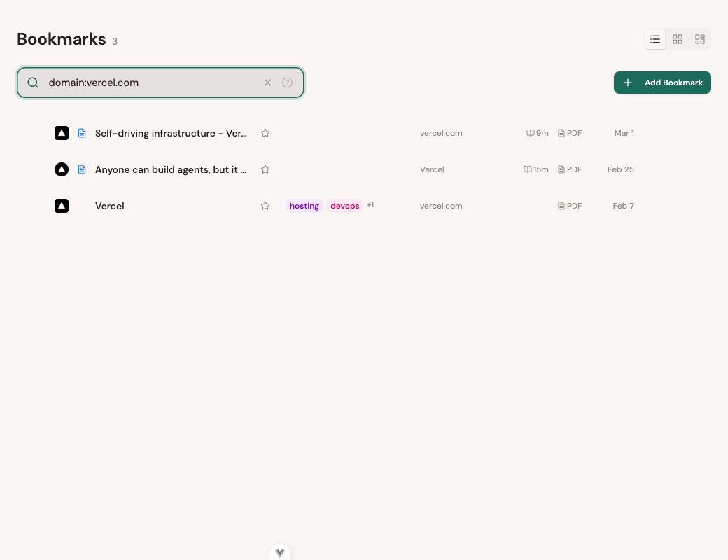The image size is (728, 560).
Task: Select the devops tag
Action: point(344,206)
